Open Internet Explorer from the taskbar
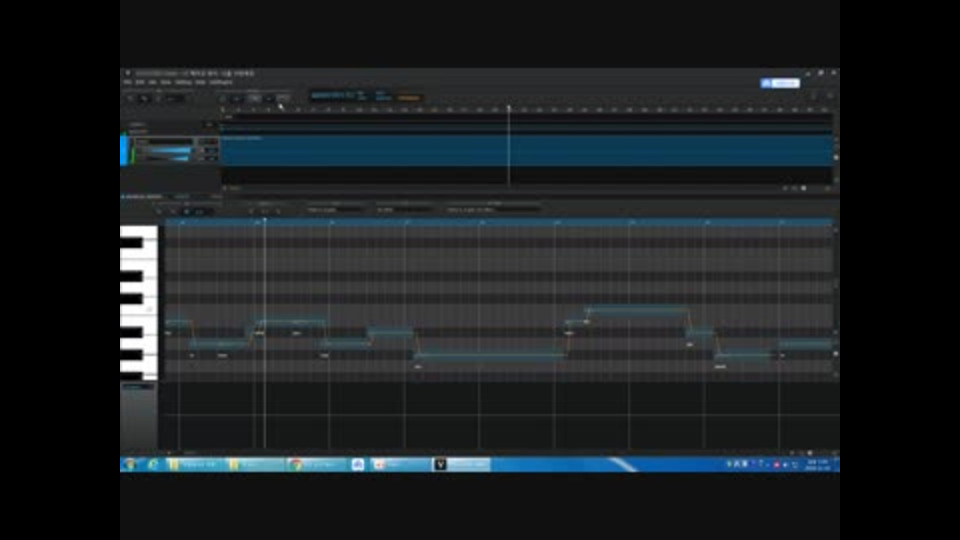960x540 pixels. (153, 465)
